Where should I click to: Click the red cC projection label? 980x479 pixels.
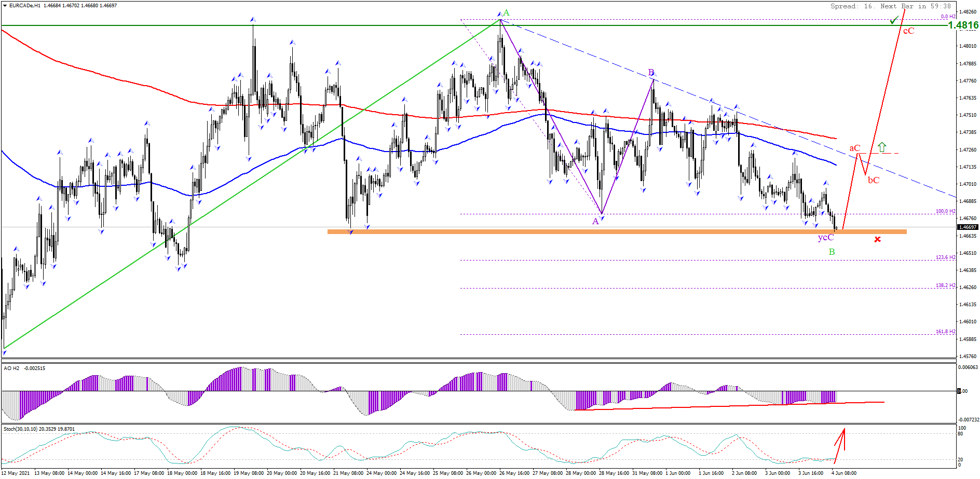[x=908, y=31]
